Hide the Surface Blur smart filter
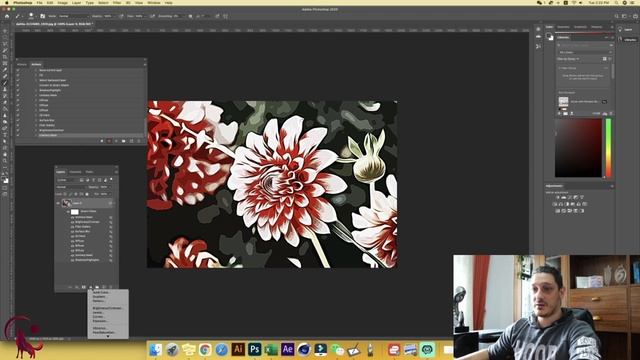Viewport: 640px width, 360px height. point(72,231)
